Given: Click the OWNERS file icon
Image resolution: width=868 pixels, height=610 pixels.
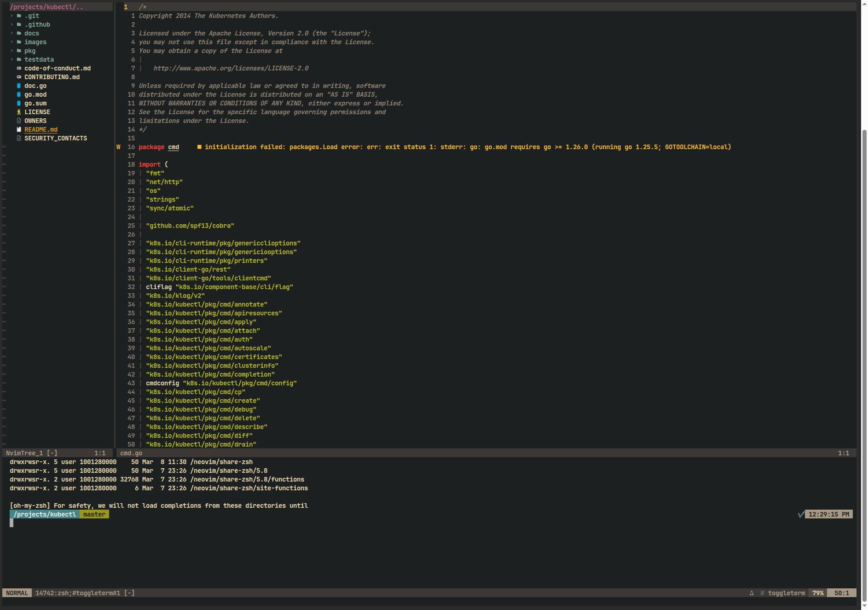Looking at the screenshot, I should pos(19,121).
